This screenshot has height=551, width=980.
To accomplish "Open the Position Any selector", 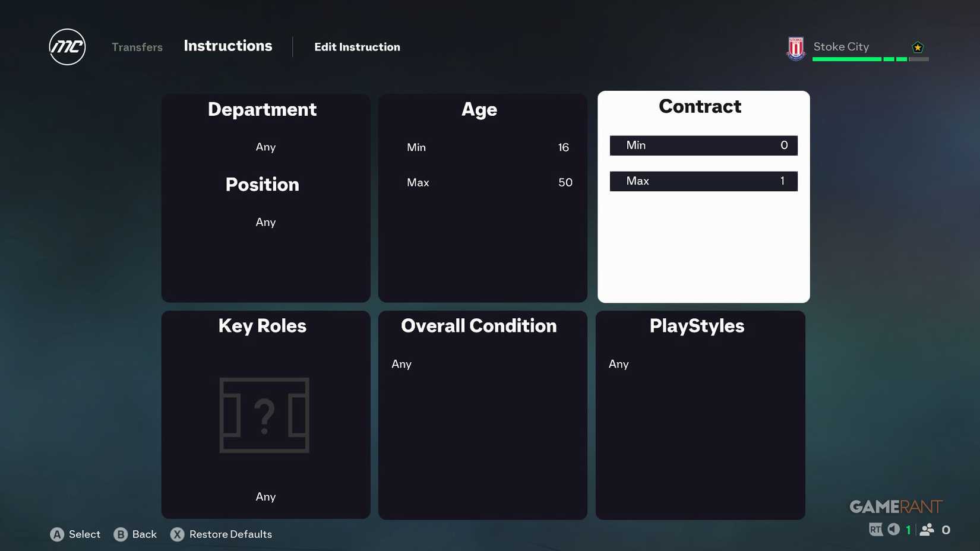I will (265, 222).
